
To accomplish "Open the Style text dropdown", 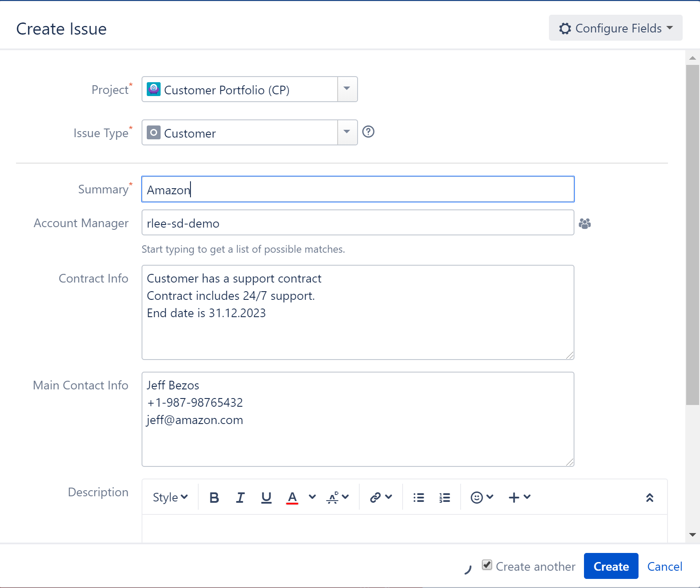I will [170, 498].
